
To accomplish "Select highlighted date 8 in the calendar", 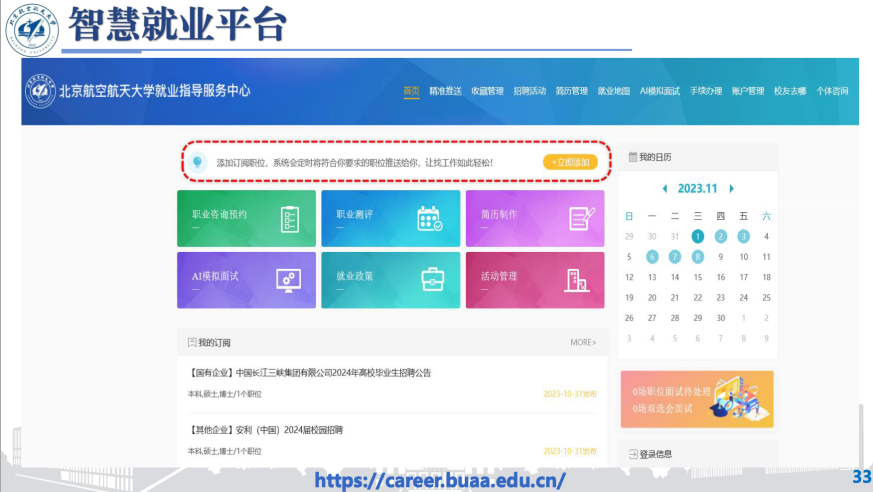I will coord(698,257).
